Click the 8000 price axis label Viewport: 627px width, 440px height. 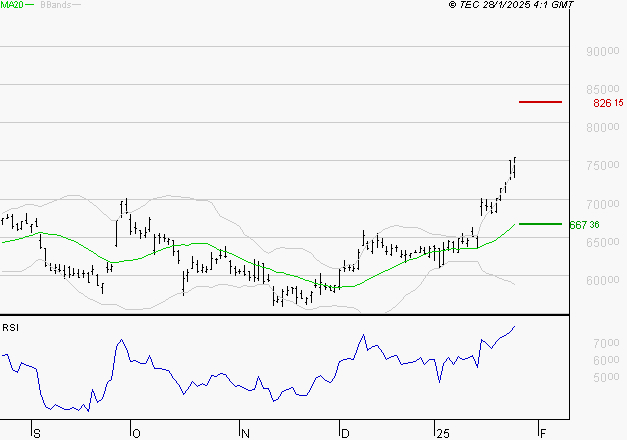[x=603, y=127]
